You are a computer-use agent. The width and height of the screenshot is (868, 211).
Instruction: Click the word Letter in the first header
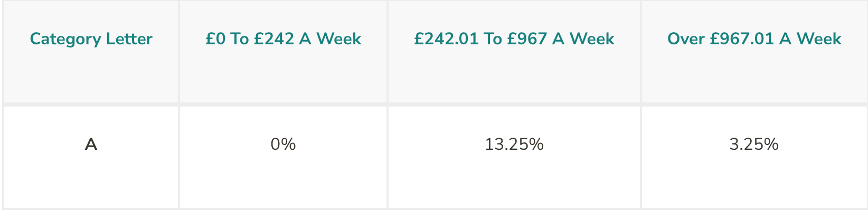pyautogui.click(x=129, y=39)
